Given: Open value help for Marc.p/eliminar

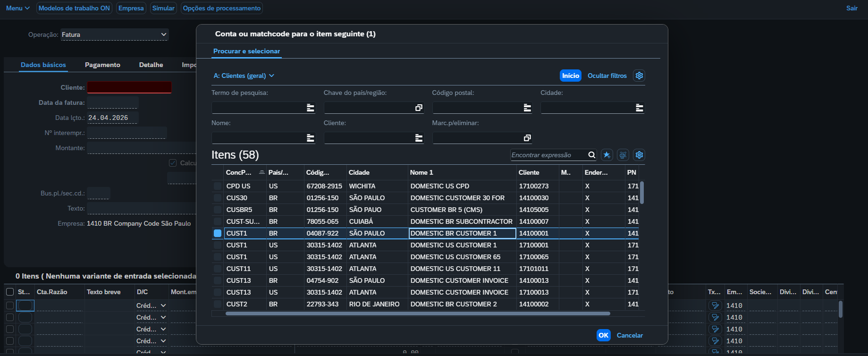Looking at the screenshot, I should point(527,138).
